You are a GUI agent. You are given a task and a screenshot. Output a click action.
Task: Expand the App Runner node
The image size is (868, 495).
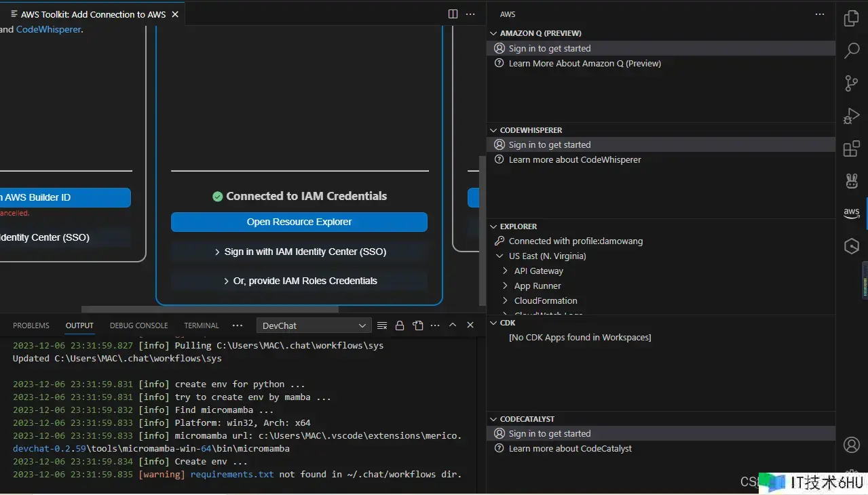pos(505,285)
